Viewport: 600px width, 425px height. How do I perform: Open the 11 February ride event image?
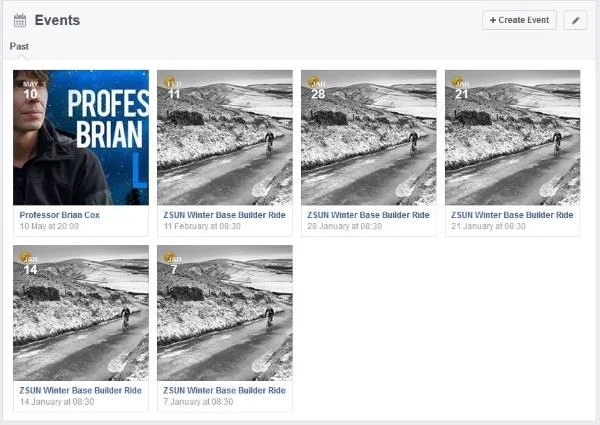click(x=225, y=137)
